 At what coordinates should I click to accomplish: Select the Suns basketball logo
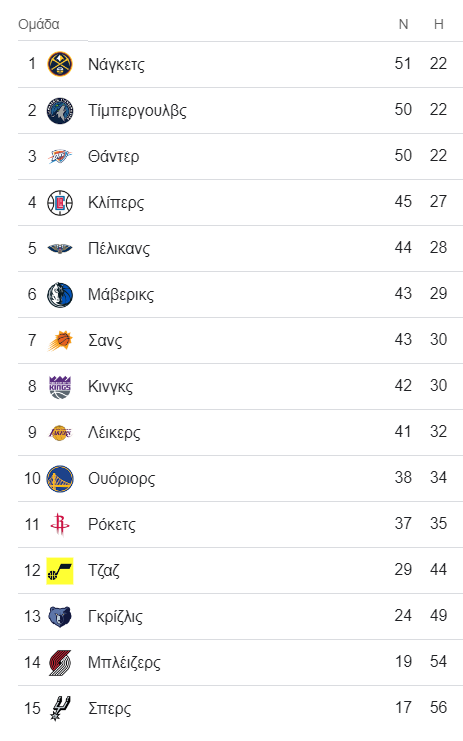[60, 340]
